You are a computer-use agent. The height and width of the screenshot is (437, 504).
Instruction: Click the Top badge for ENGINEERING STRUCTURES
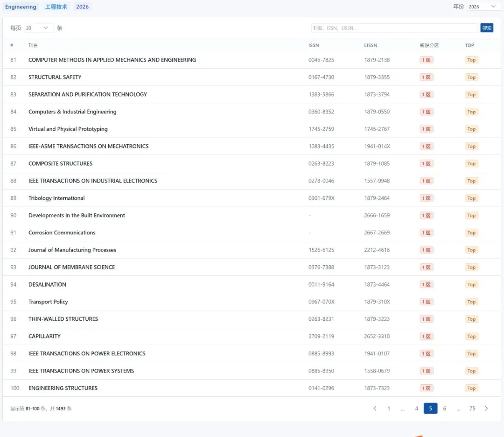point(471,388)
